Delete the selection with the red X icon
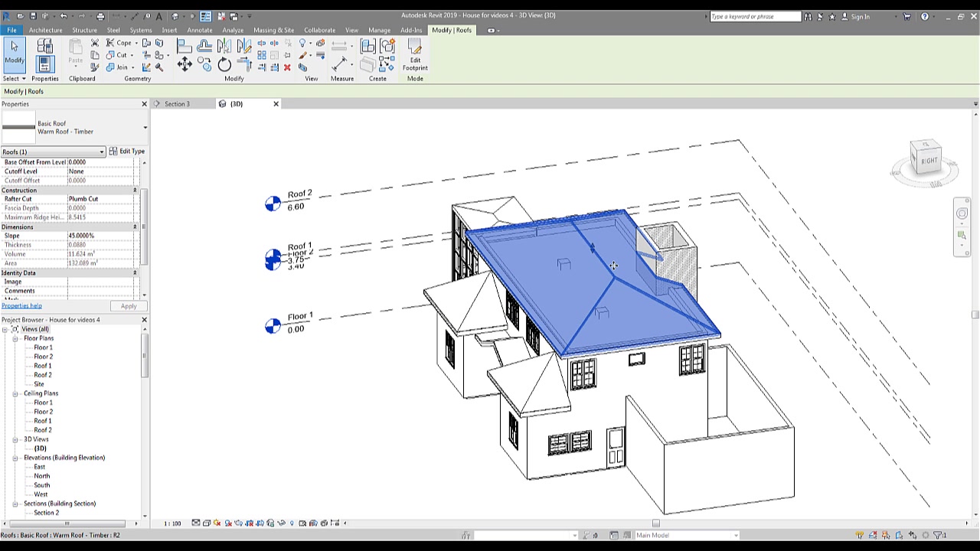980x551 pixels. pos(287,67)
